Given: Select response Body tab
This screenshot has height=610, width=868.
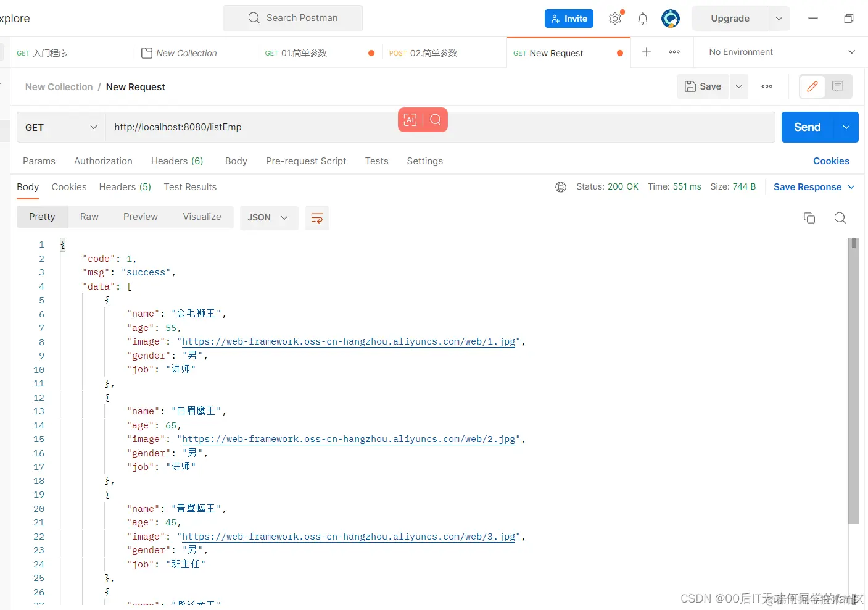Looking at the screenshot, I should (x=28, y=187).
